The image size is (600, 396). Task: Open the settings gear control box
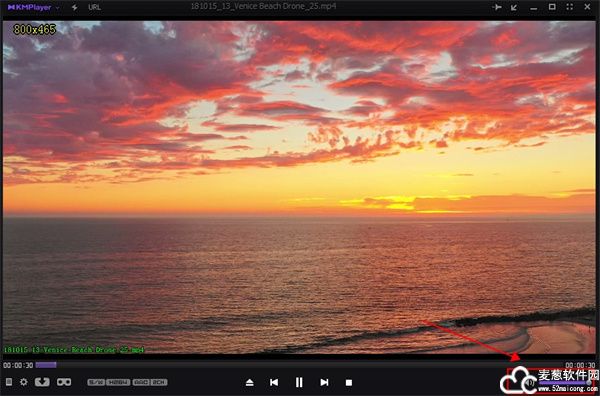point(24,382)
